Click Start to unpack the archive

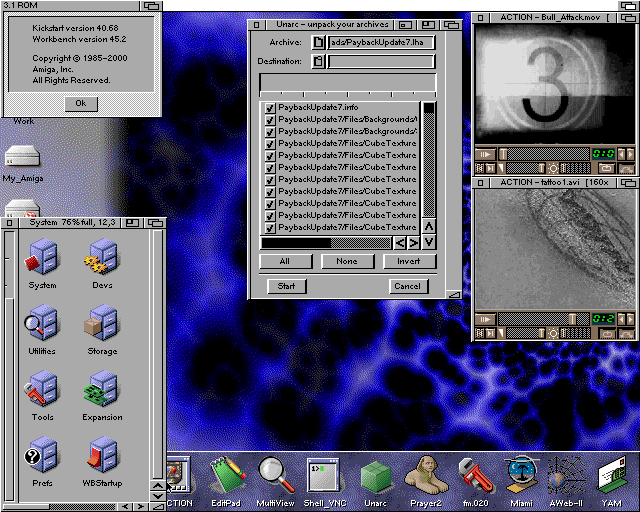[x=286, y=286]
